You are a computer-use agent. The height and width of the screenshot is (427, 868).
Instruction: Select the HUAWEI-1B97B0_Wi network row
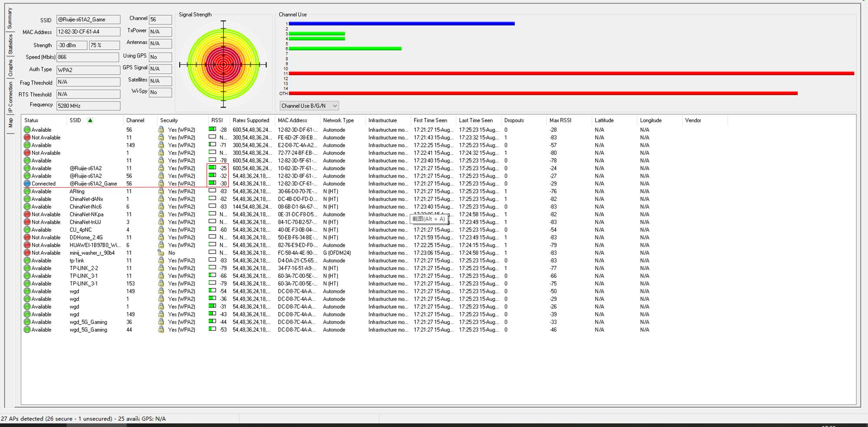click(x=95, y=245)
